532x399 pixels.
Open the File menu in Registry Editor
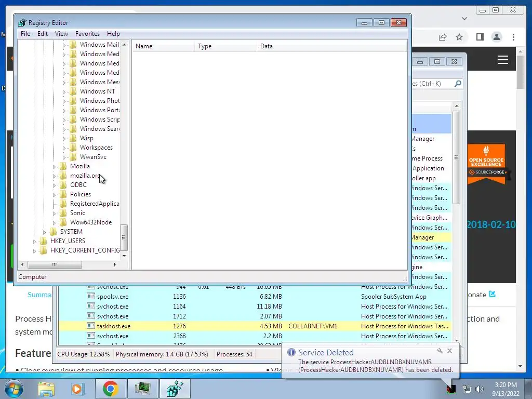tap(25, 34)
